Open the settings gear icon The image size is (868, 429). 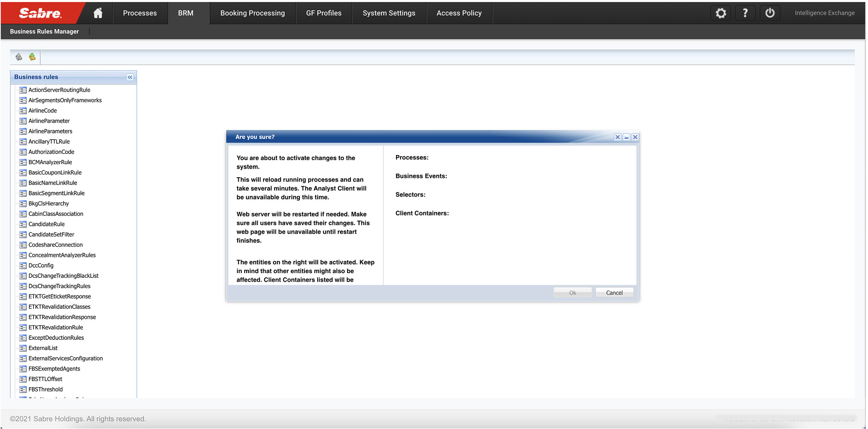coord(720,13)
